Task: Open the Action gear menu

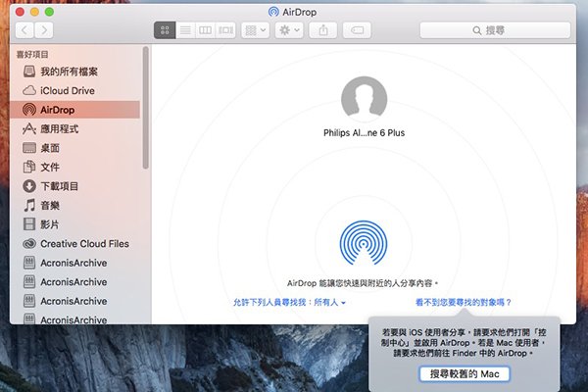Action: (289, 30)
